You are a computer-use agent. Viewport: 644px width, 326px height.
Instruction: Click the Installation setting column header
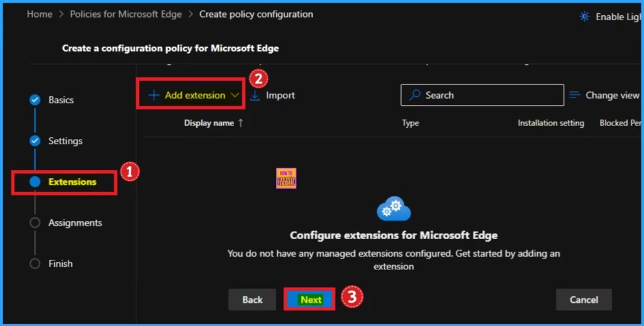[551, 123]
